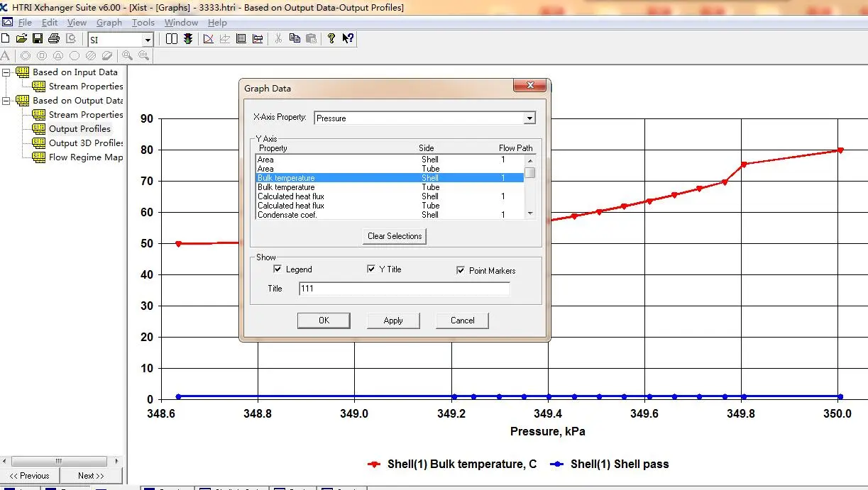Screen dimensions: 868x490
Task: Click the data table grid toolbar icon
Action: pyautogui.click(x=241, y=38)
